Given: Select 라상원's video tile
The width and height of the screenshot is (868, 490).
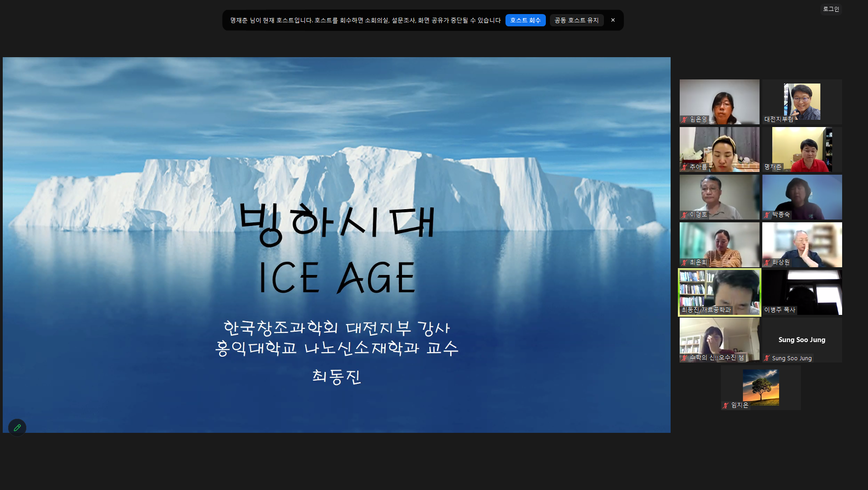Looking at the screenshot, I should tap(802, 245).
